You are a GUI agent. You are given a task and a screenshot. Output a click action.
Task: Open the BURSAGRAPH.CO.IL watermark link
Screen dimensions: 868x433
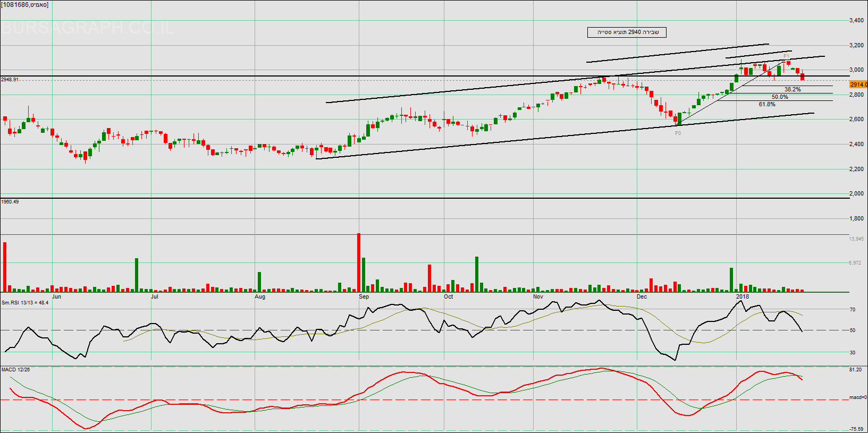pyautogui.click(x=88, y=28)
